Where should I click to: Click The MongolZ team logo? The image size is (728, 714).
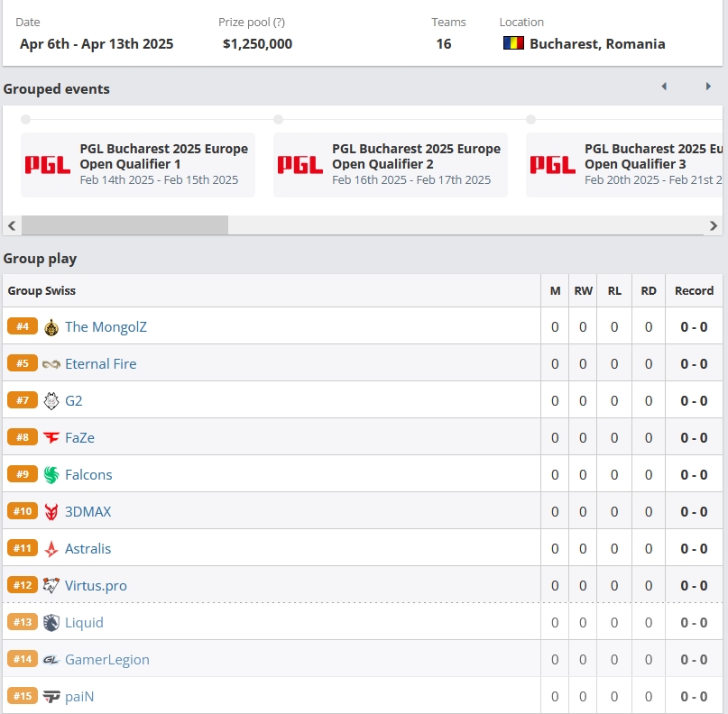pos(51,327)
